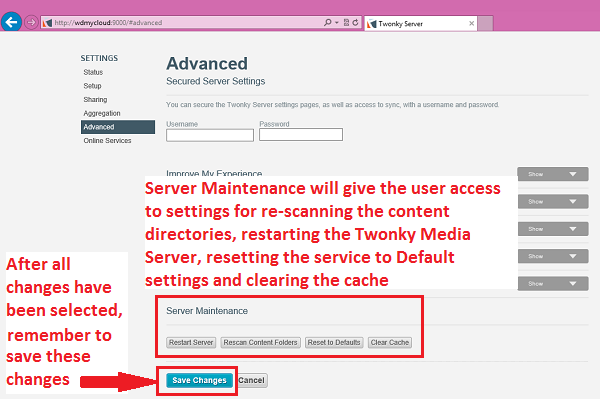Open the Online Services settings page

[107, 141]
